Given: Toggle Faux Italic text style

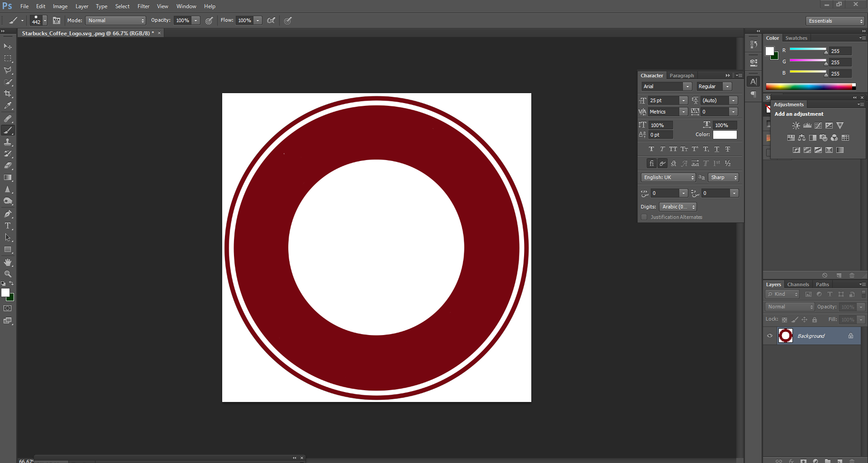Looking at the screenshot, I should [x=662, y=149].
